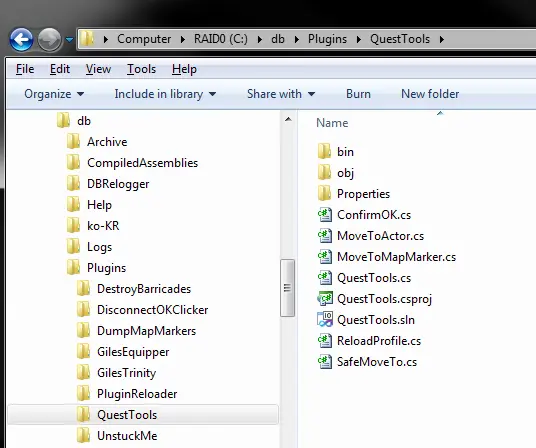Click the New folder button
The width and height of the screenshot is (536, 448).
point(430,94)
